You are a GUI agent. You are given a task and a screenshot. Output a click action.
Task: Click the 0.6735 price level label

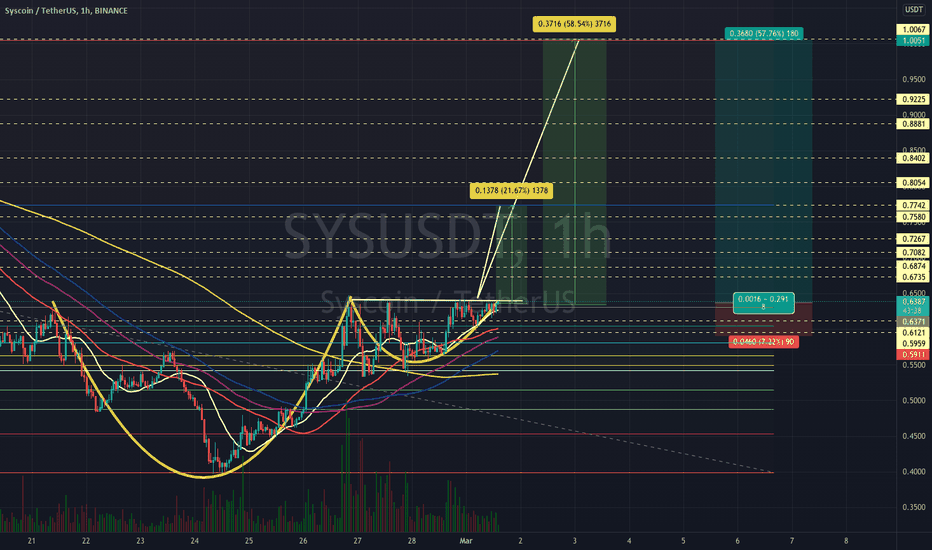(914, 277)
